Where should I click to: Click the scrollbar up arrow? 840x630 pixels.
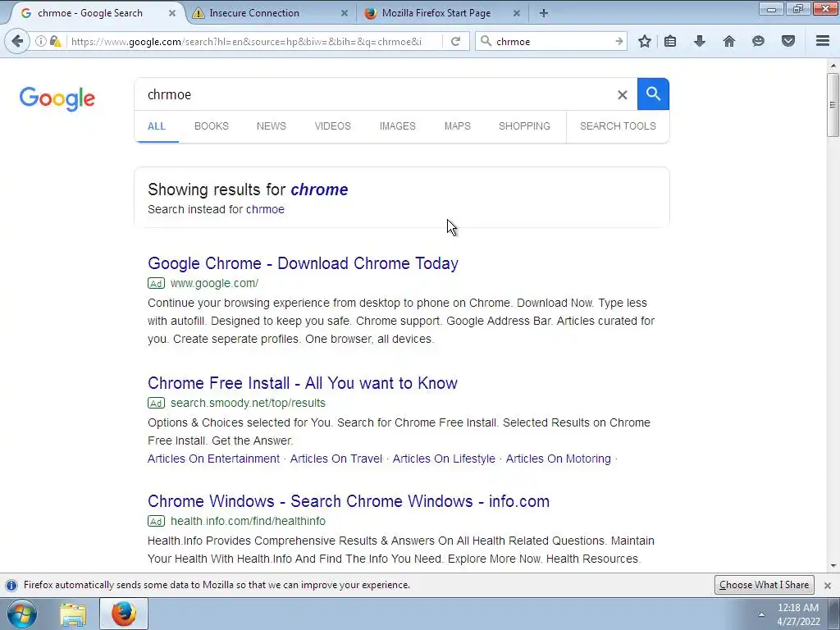click(x=833, y=66)
